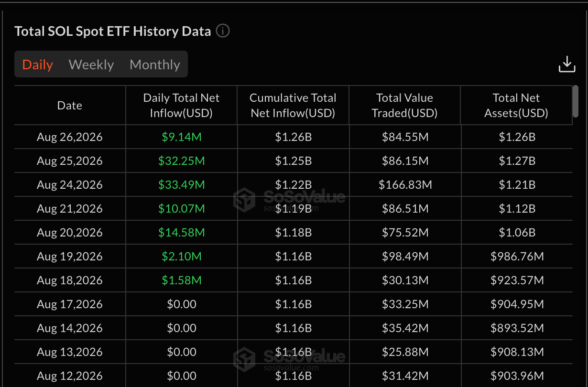Click the $9.14M daily inflow value

pyautogui.click(x=182, y=137)
